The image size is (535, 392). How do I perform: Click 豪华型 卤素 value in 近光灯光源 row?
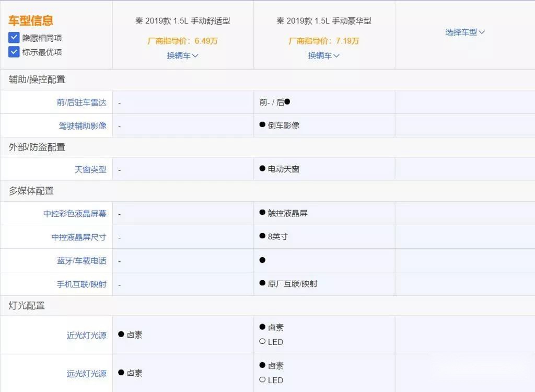(x=272, y=328)
